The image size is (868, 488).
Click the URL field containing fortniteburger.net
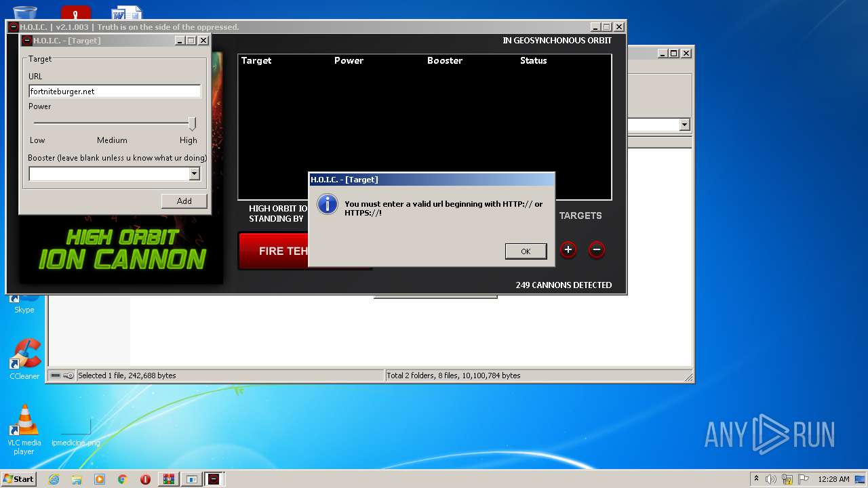[115, 91]
